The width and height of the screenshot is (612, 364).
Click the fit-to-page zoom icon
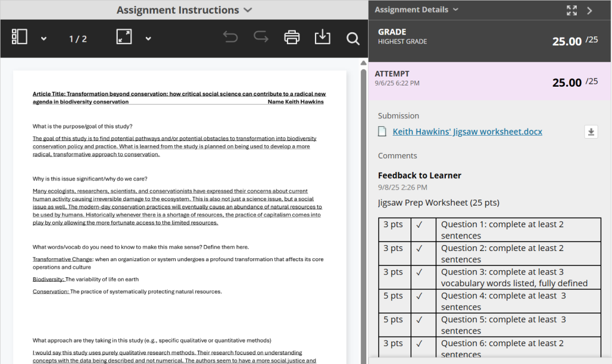point(124,38)
